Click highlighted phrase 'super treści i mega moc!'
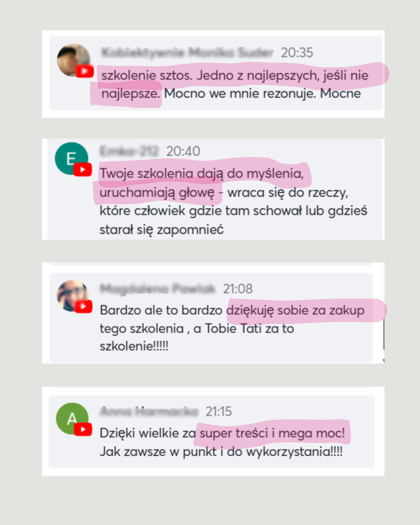This screenshot has width=420, height=525. (272, 433)
